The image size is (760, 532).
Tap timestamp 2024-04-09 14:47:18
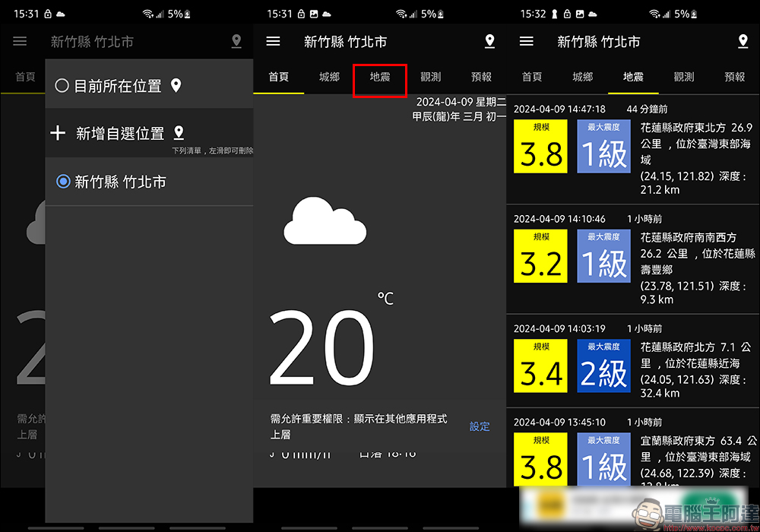559,109
